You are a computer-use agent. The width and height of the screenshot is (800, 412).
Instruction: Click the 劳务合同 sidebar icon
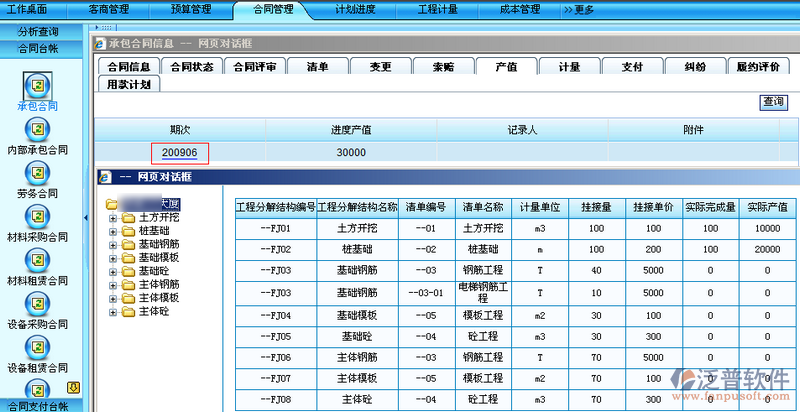[37, 172]
